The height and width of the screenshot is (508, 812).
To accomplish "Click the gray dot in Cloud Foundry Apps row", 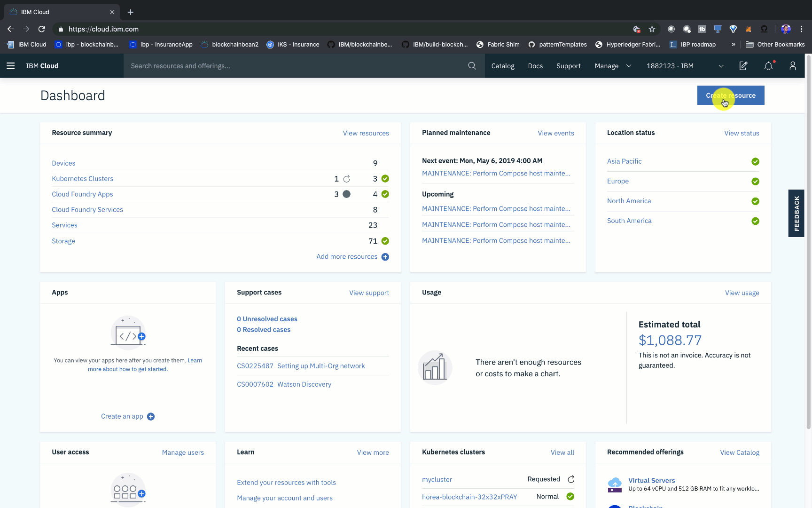I will click(346, 194).
